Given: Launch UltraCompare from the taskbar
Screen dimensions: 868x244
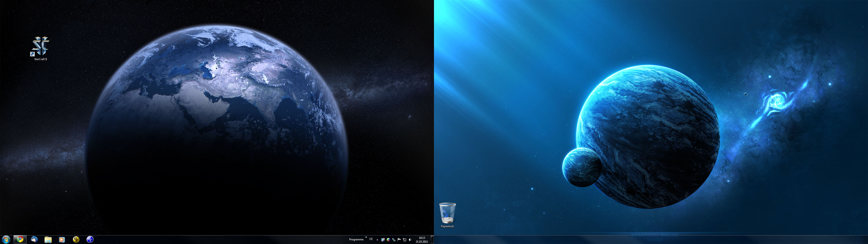Looking at the screenshot, I should pos(90,240).
